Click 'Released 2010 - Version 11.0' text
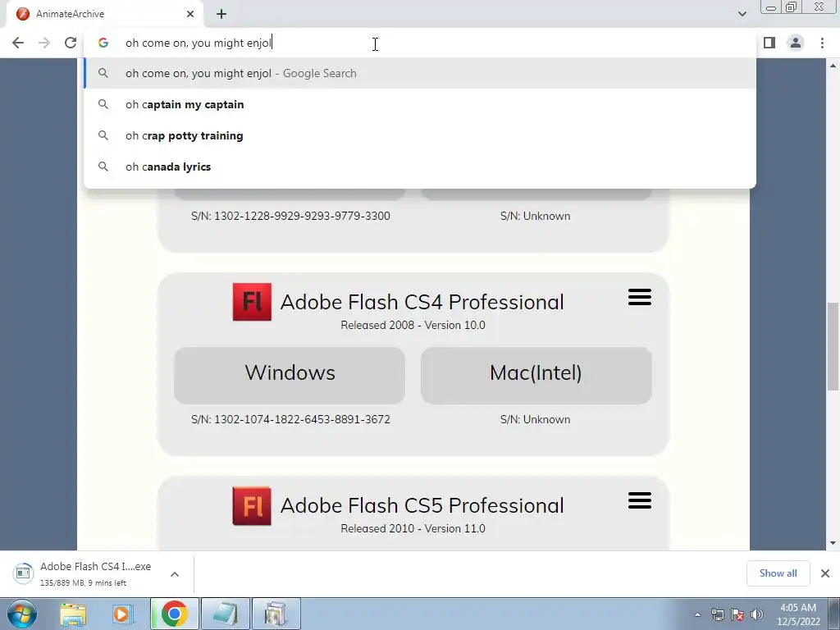This screenshot has height=630, width=840. (x=413, y=529)
